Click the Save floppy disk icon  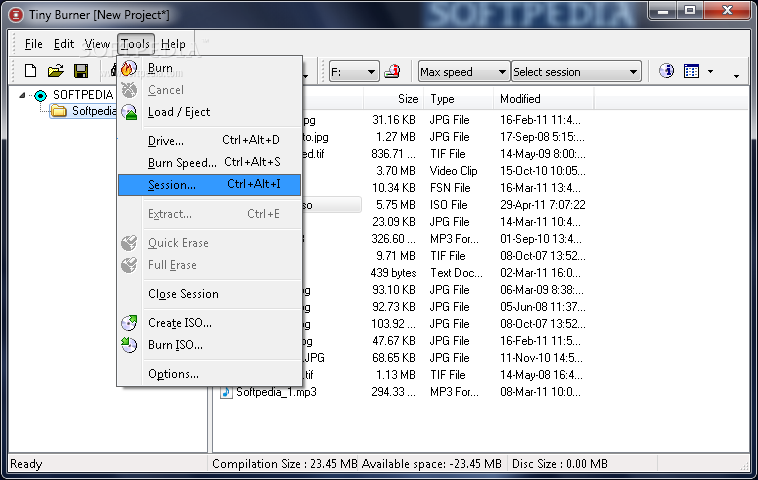(x=81, y=71)
